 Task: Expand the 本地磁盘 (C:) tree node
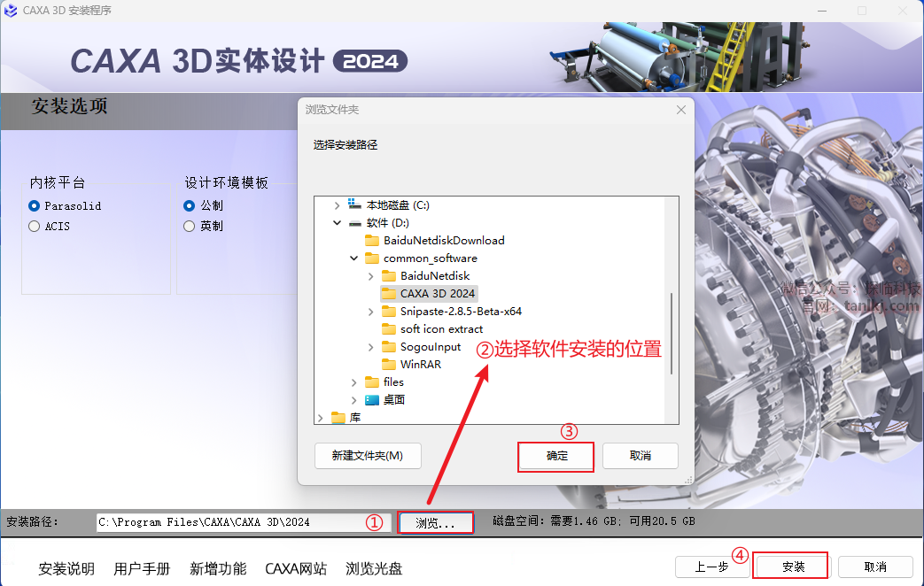(x=337, y=205)
